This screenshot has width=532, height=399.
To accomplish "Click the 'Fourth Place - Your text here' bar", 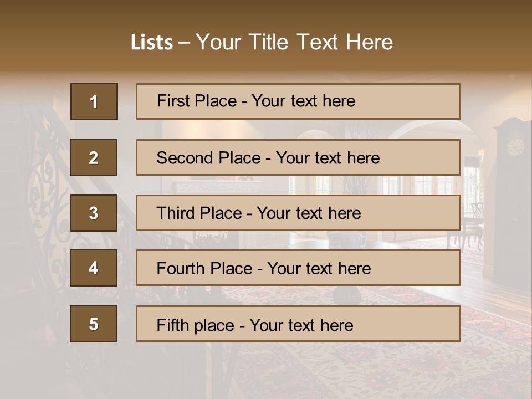I will click(x=298, y=268).
